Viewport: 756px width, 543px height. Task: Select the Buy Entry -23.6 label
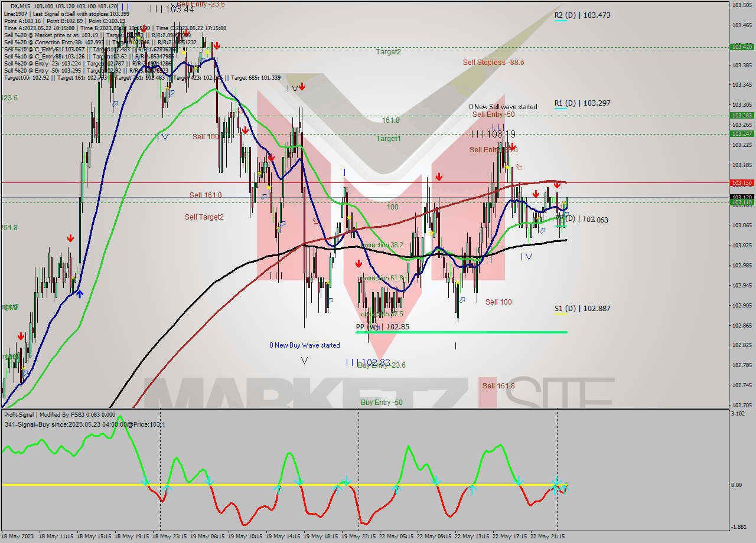(382, 365)
